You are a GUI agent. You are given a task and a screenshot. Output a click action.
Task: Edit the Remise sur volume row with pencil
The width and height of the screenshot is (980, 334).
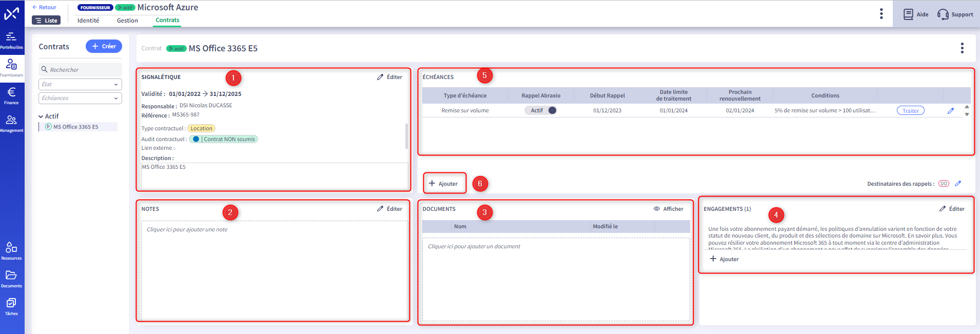pos(951,110)
